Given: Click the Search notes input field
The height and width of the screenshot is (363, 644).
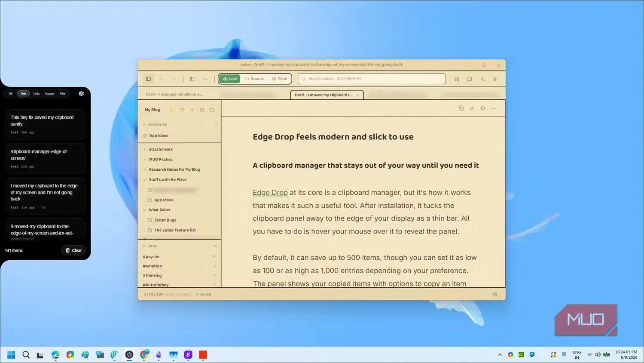Looking at the screenshot, I should point(372,79).
